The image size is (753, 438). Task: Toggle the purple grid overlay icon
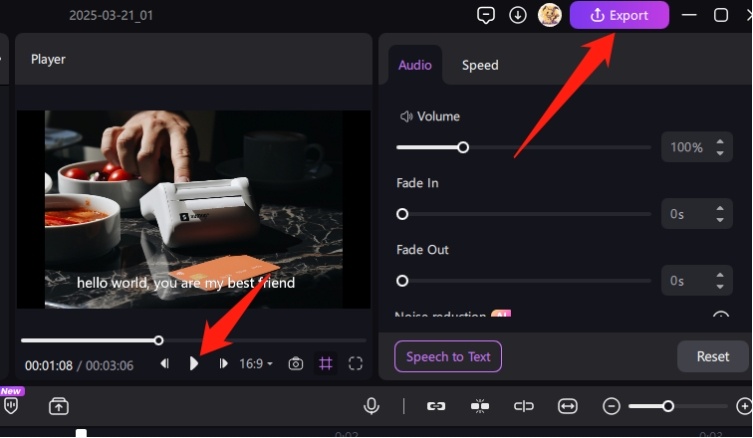[326, 364]
